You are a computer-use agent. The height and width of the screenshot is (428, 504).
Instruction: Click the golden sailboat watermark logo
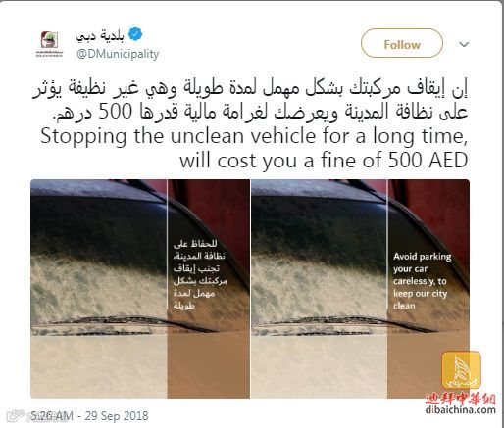[461, 370]
